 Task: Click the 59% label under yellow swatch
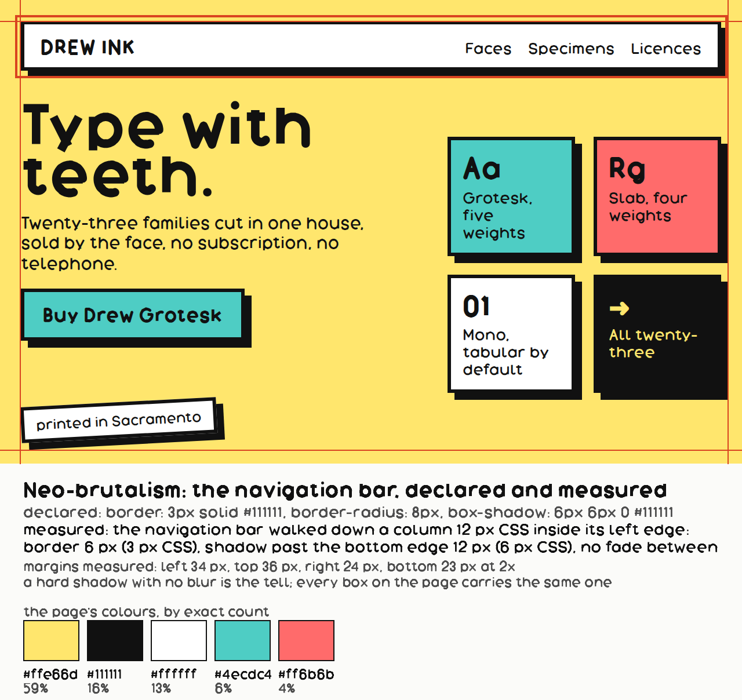point(35,688)
